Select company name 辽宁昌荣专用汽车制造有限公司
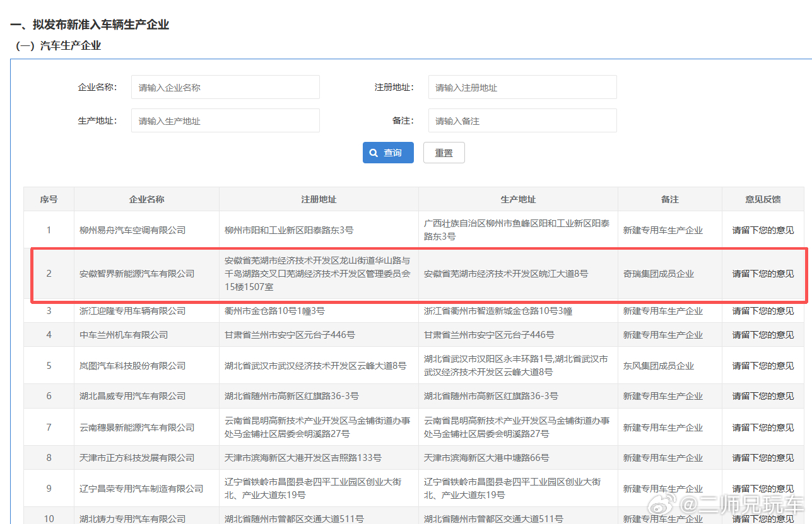The image size is (812, 524). pos(141,489)
